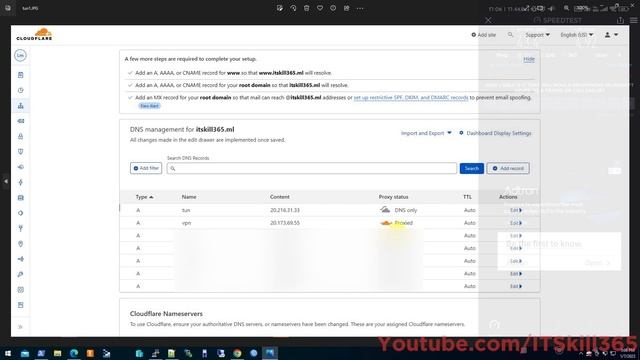Open Custom Pages wrench icon in sidebar
The image size is (640, 360).
pos(21,274)
